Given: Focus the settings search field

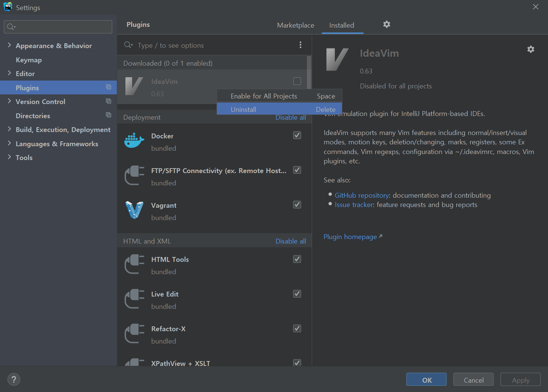Looking at the screenshot, I should (58, 27).
